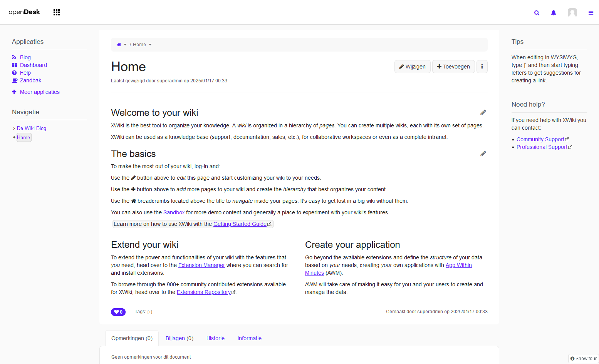This screenshot has width=599, height=364.
Task: Open the openDesk app grid launcher
Action: tap(57, 12)
